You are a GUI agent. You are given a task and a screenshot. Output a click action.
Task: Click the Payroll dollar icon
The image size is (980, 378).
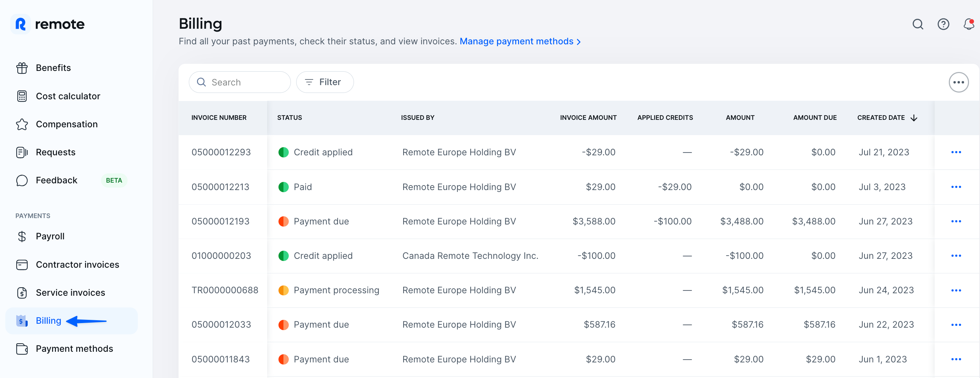22,236
